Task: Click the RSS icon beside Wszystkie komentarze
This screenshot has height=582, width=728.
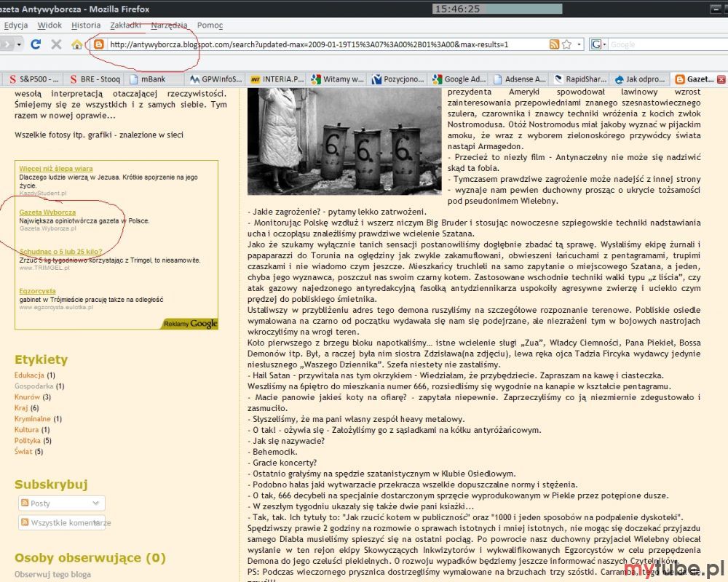Action: [25, 522]
